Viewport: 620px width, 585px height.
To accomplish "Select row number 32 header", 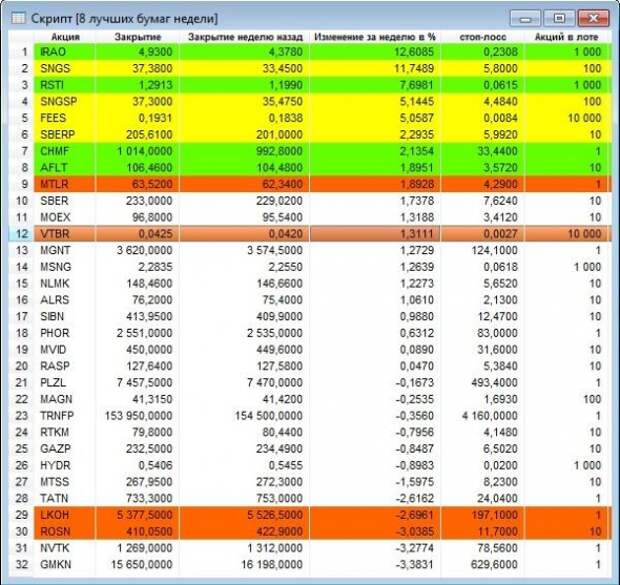I will pos(21,564).
